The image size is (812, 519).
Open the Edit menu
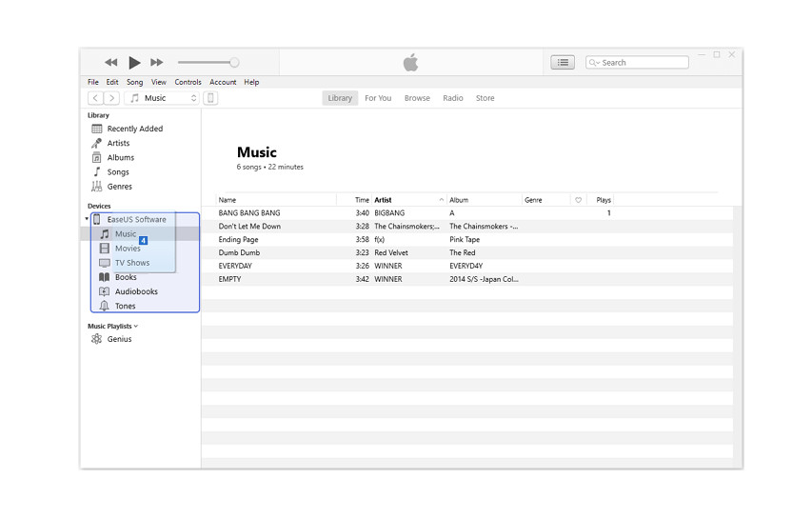tap(112, 82)
